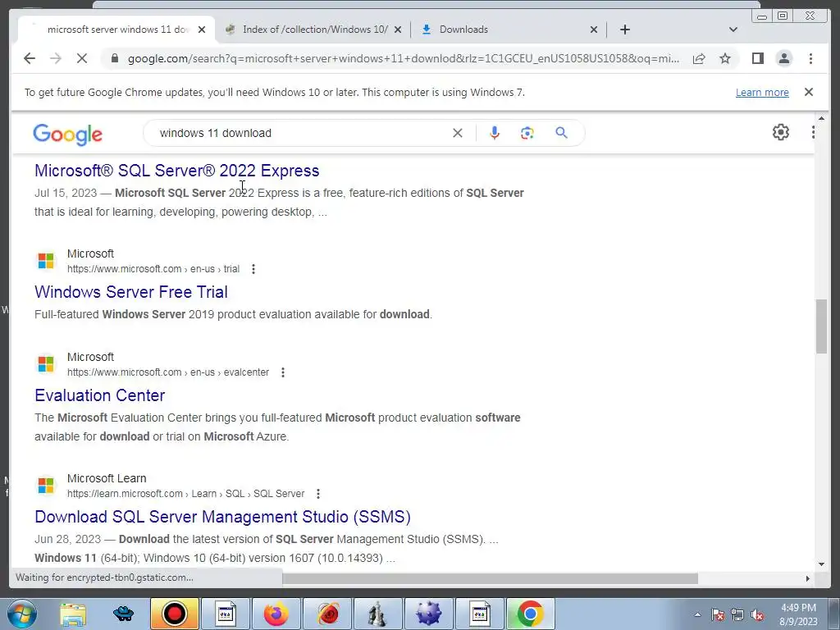Open Firefox from the taskbar
Viewport: 840px width, 630px height.
276,614
